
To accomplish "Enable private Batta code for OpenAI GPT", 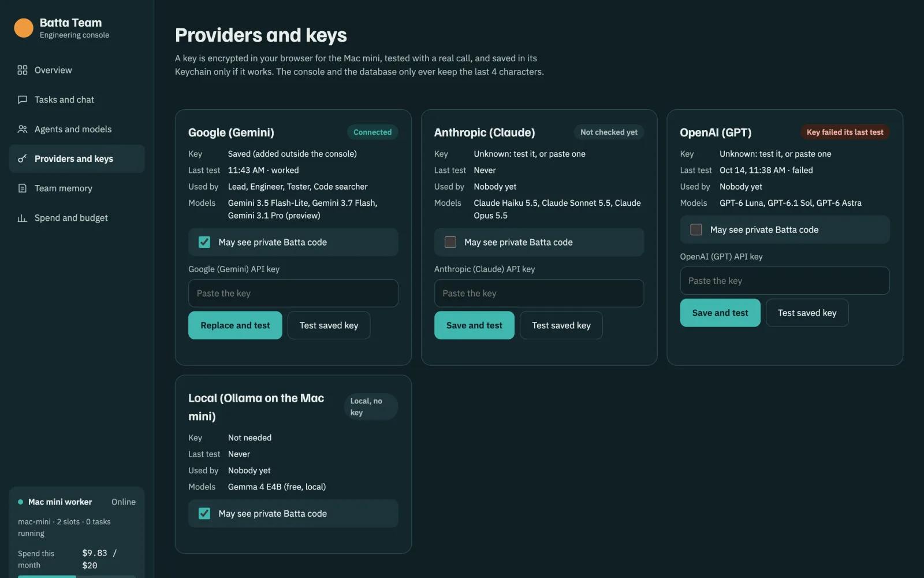I will tap(696, 229).
